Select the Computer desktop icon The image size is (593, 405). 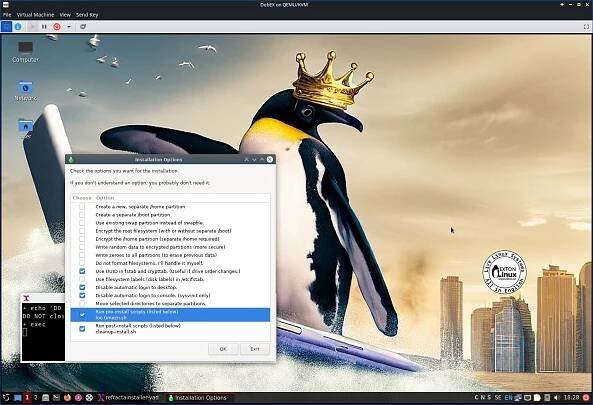pyautogui.click(x=25, y=52)
